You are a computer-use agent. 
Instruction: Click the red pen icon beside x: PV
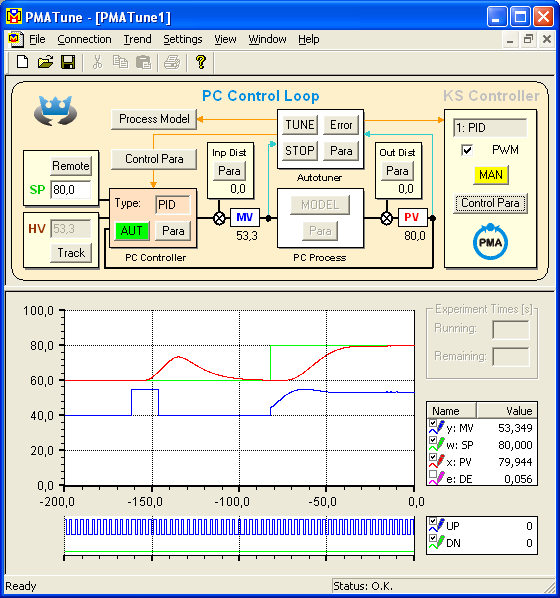441,461
